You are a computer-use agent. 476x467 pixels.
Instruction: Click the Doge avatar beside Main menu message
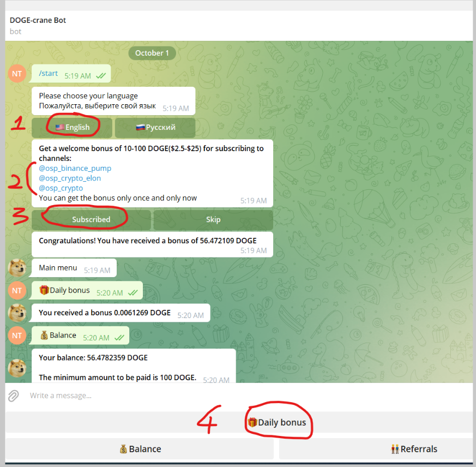point(17,268)
